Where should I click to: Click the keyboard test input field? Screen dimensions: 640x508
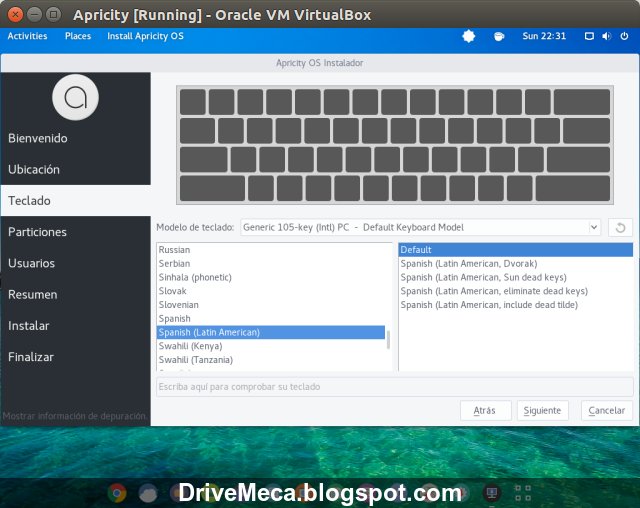click(395, 387)
